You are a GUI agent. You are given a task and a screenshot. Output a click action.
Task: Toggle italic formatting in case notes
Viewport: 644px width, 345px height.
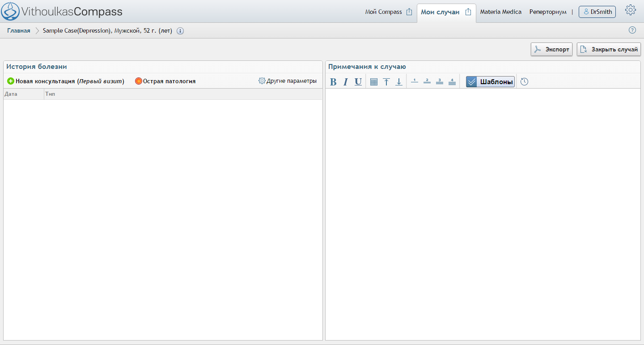(345, 82)
